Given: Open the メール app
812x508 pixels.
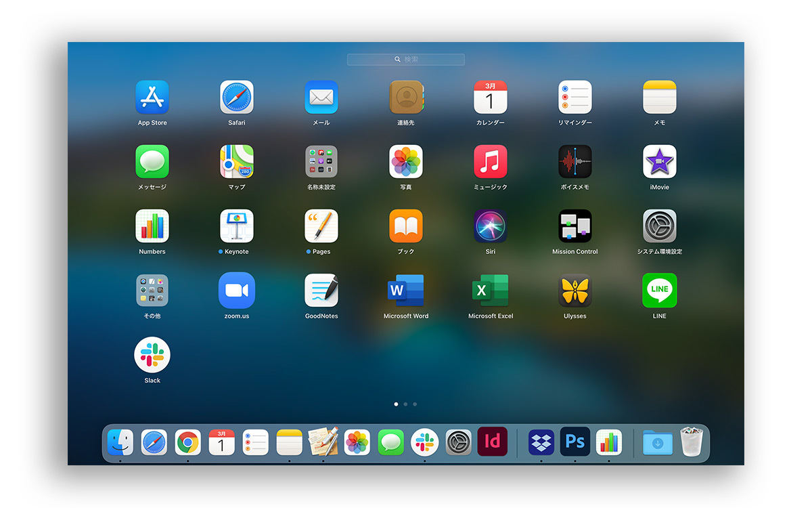Looking at the screenshot, I should 321,98.
